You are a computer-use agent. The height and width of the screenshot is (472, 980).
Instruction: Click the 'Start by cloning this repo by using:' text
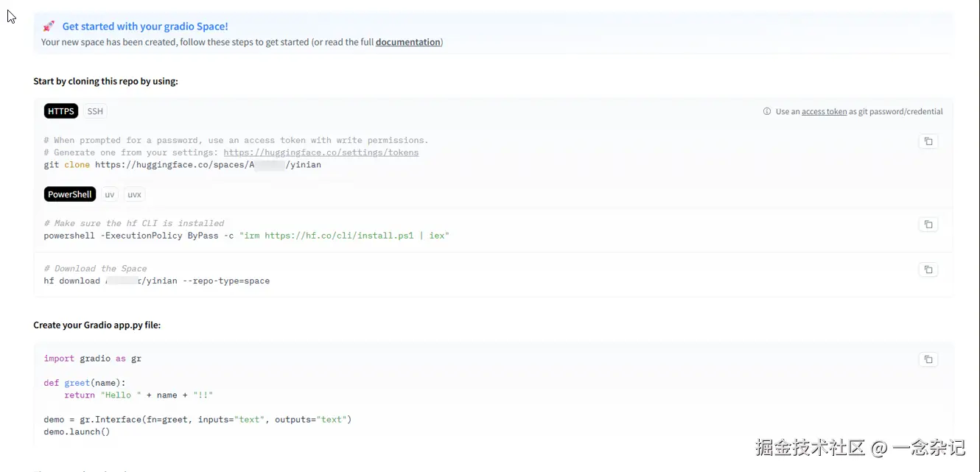pos(105,81)
